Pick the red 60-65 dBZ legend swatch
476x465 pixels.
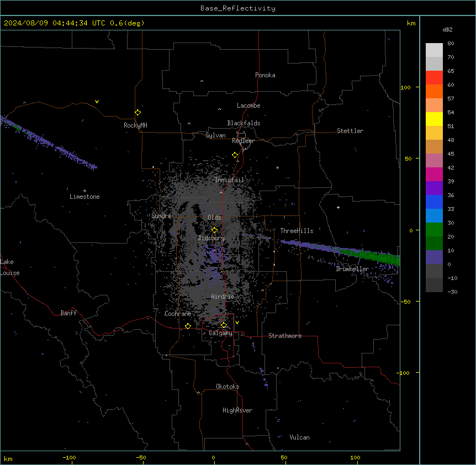point(434,78)
